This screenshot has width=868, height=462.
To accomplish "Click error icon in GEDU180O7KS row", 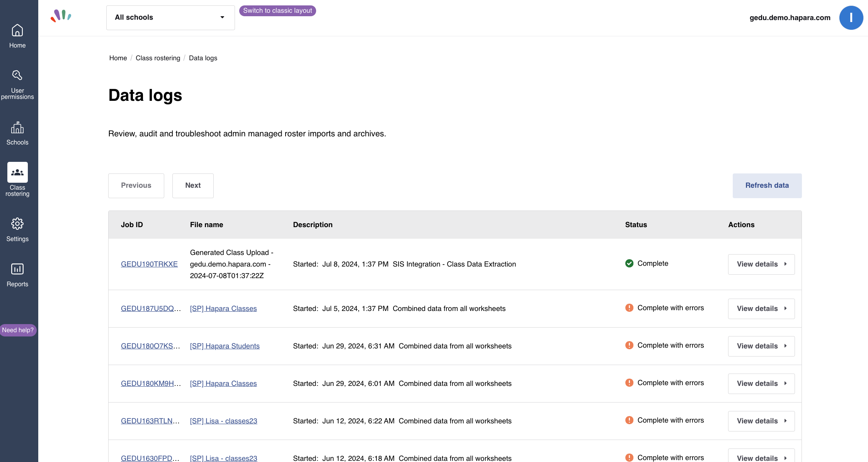I will (629, 345).
